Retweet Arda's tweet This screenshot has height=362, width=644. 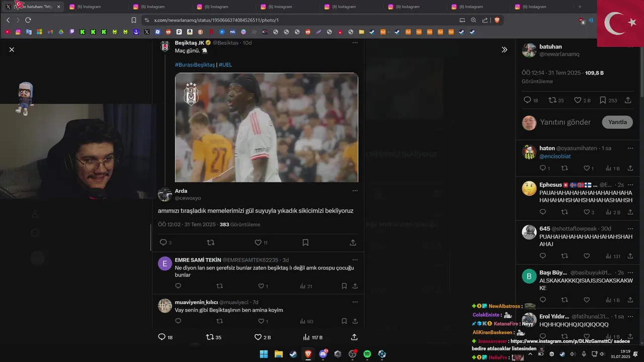(x=211, y=242)
